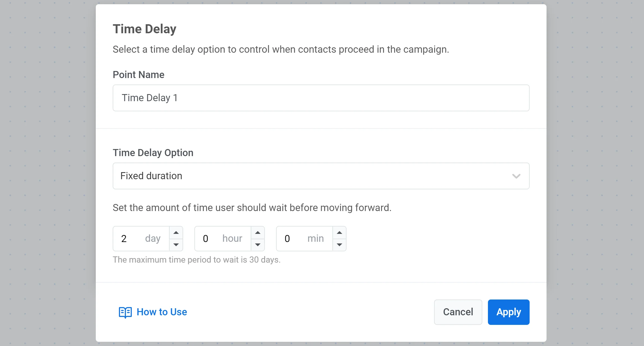Click the Time Delay Option label
The image size is (644, 346).
153,153
